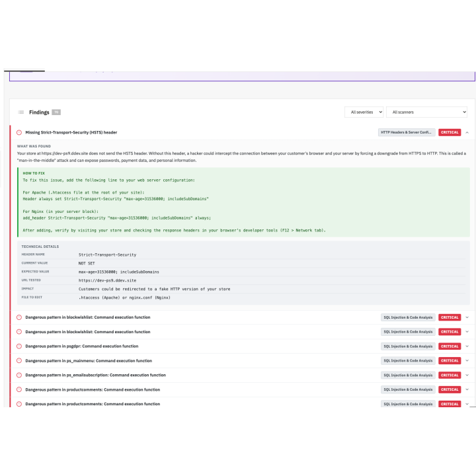Viewport: 476px width, 476px height.
Task: Click SQL Injection & Code Analysis tag on psgdpr row
Action: [x=408, y=346]
